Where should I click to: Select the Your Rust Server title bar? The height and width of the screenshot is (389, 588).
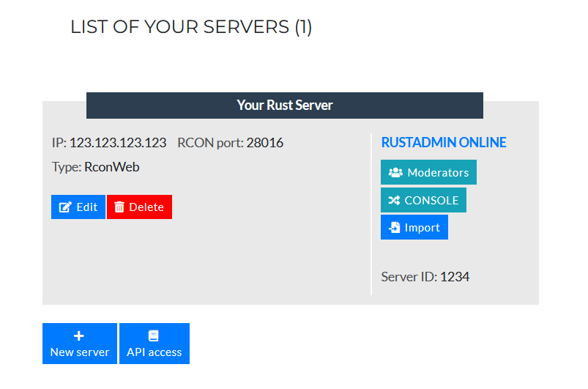(284, 105)
